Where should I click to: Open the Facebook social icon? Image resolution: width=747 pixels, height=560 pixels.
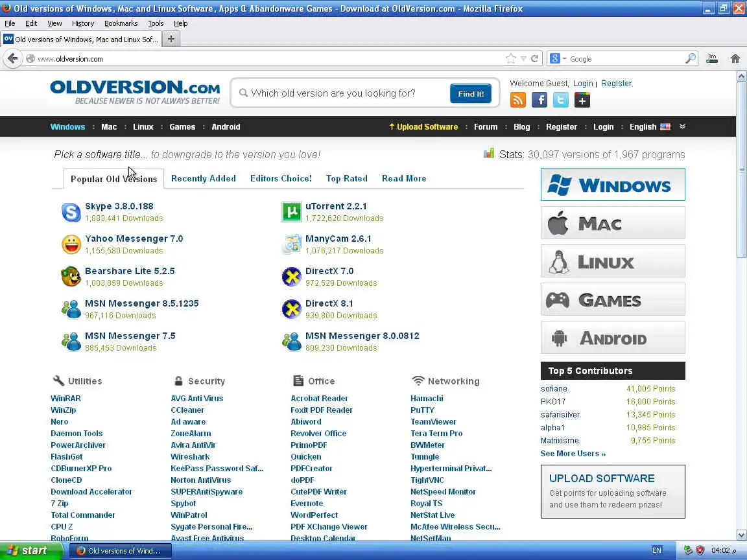(539, 100)
